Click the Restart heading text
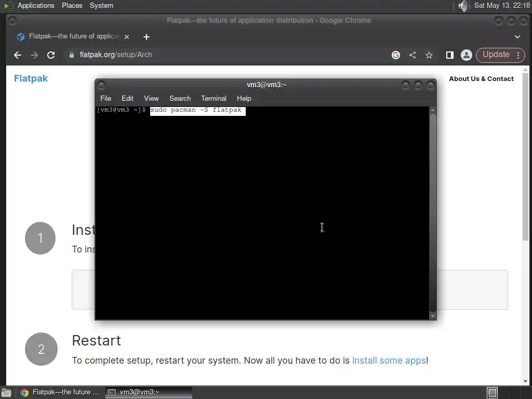The height and width of the screenshot is (399, 532). (96, 341)
